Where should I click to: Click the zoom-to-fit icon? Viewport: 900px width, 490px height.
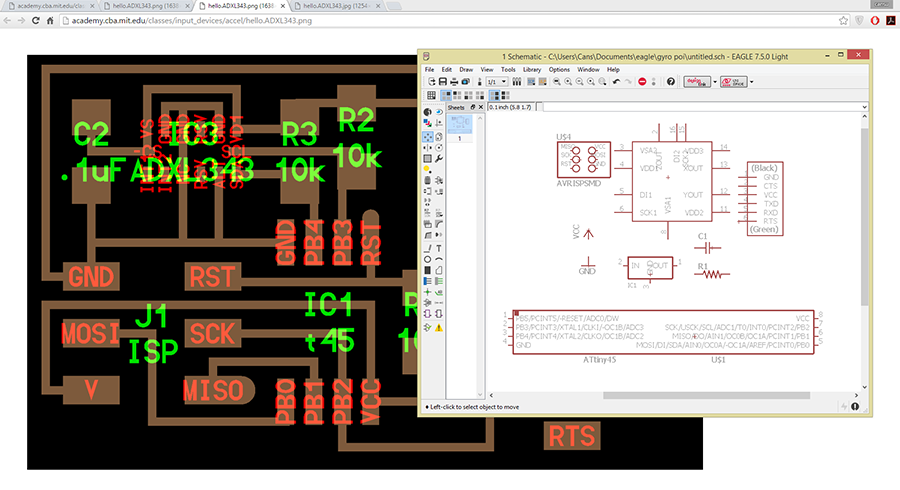pos(556,81)
